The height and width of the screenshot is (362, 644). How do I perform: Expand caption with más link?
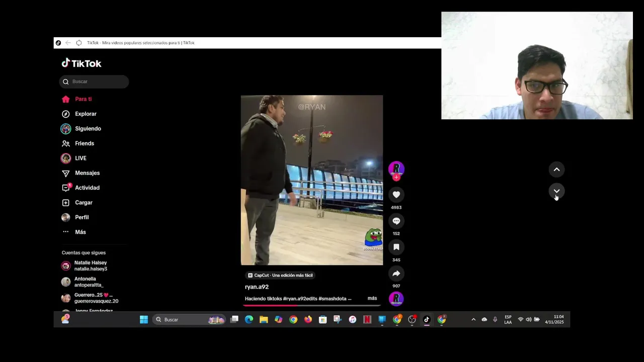(372, 298)
